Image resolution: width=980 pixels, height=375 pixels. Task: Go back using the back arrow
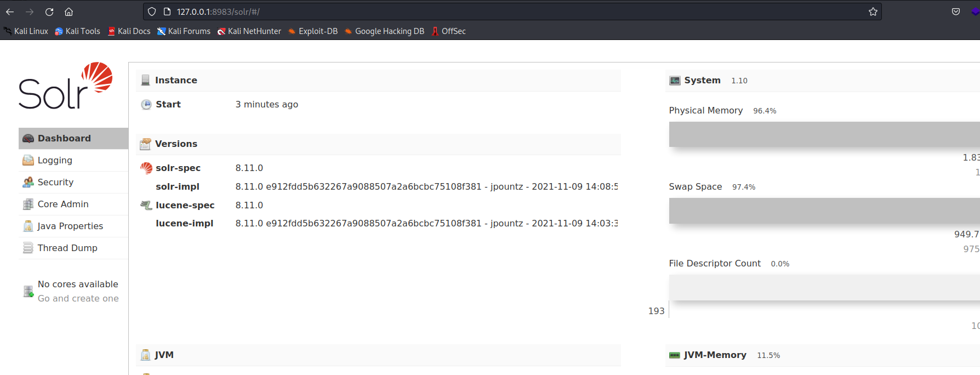(x=10, y=12)
